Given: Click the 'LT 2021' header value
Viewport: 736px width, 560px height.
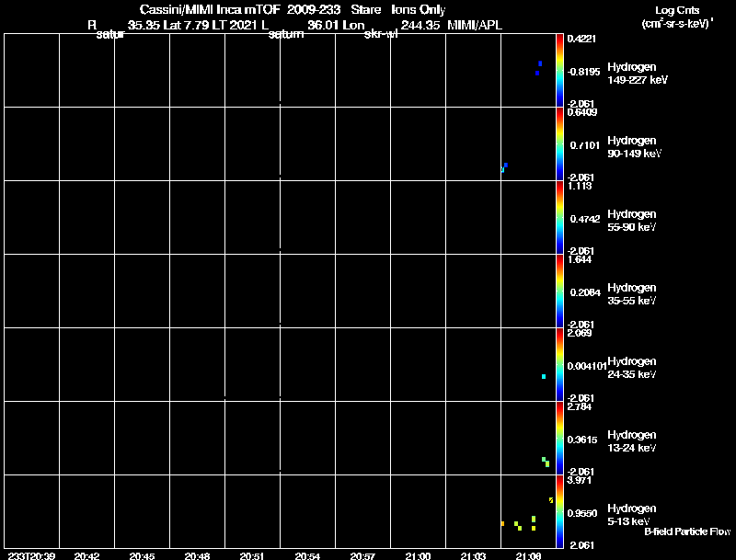Looking at the screenshot, I should [235, 25].
